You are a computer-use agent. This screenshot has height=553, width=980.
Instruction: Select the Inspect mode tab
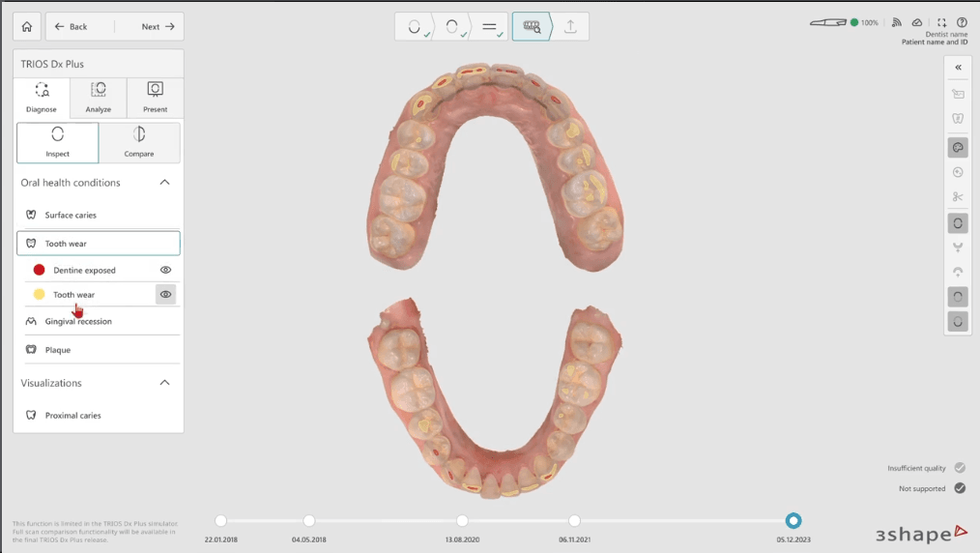tap(57, 142)
